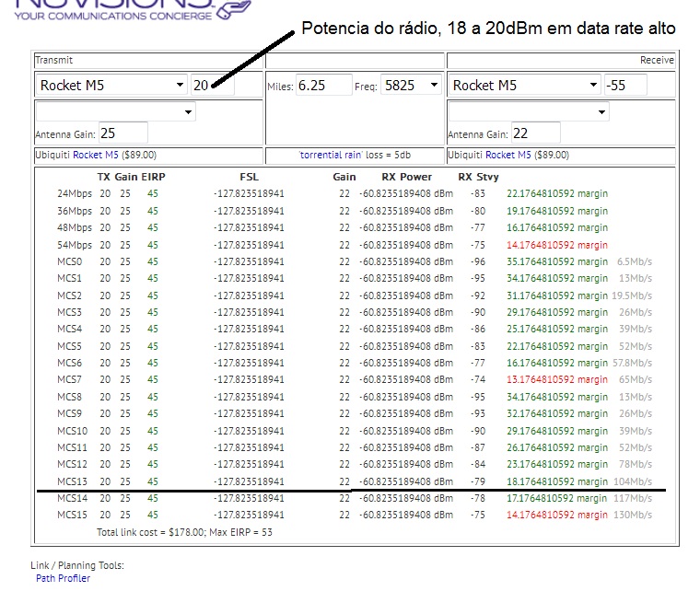Open the empty receive antenna dropdown
The height and width of the screenshot is (591, 700).
(x=529, y=111)
